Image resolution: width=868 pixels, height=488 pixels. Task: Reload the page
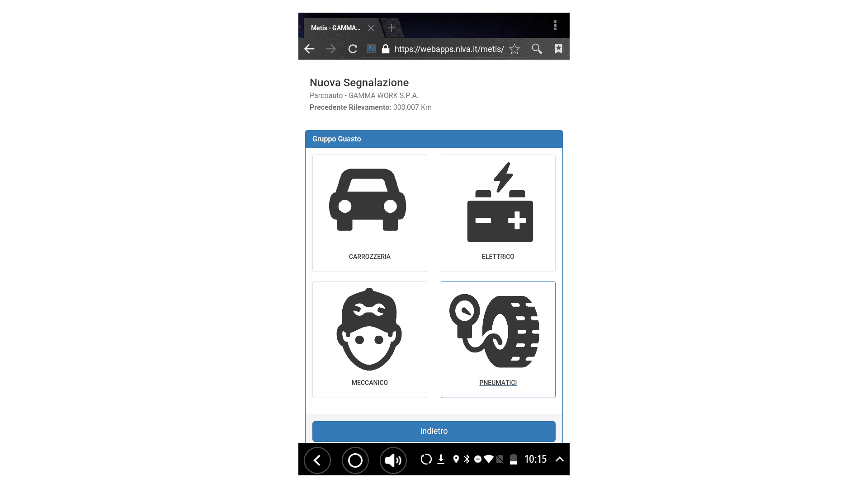[353, 49]
